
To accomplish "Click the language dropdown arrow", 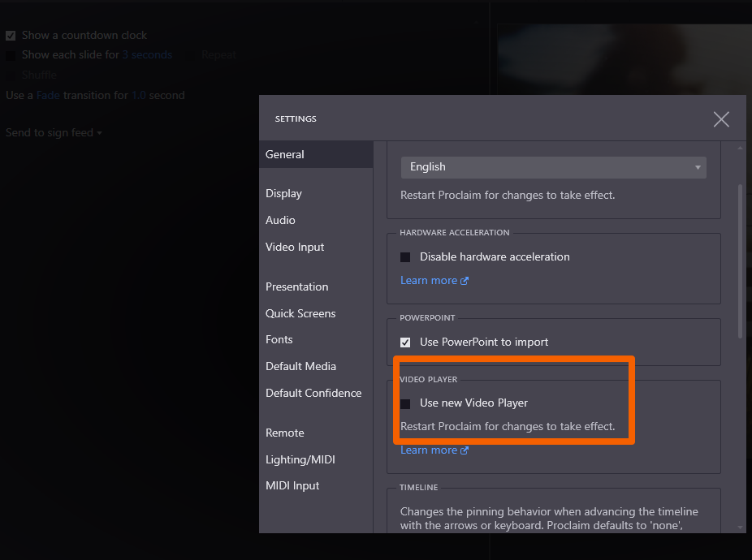I will tap(698, 167).
